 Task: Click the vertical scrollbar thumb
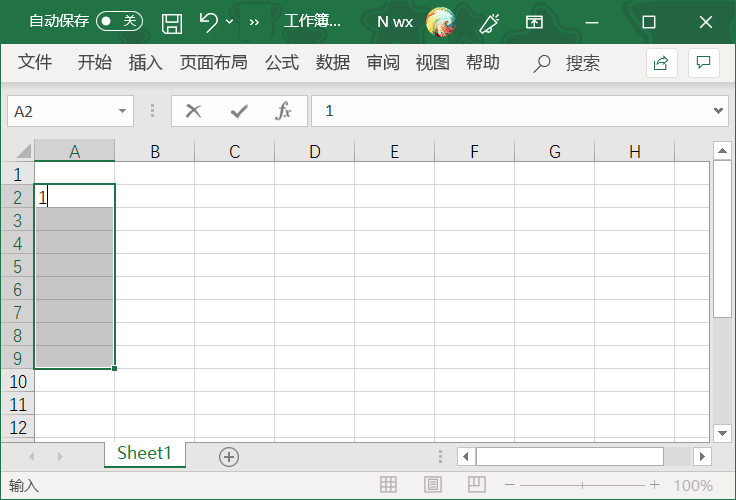point(722,239)
